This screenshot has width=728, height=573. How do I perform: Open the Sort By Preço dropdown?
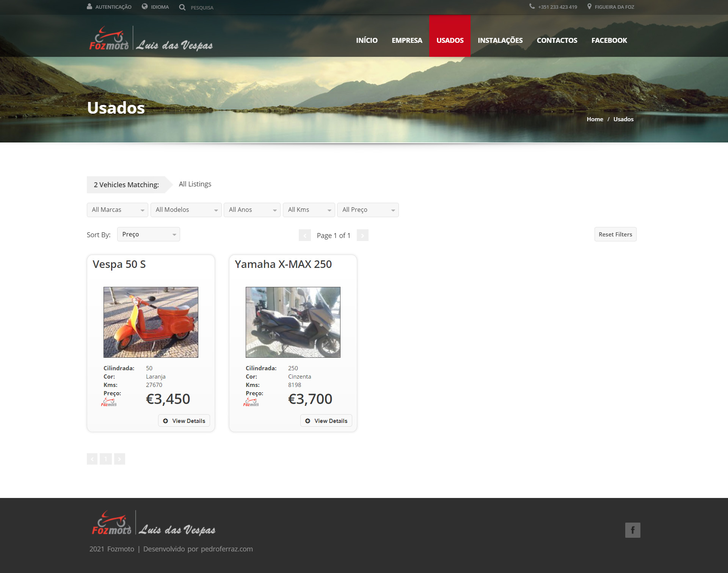point(149,234)
